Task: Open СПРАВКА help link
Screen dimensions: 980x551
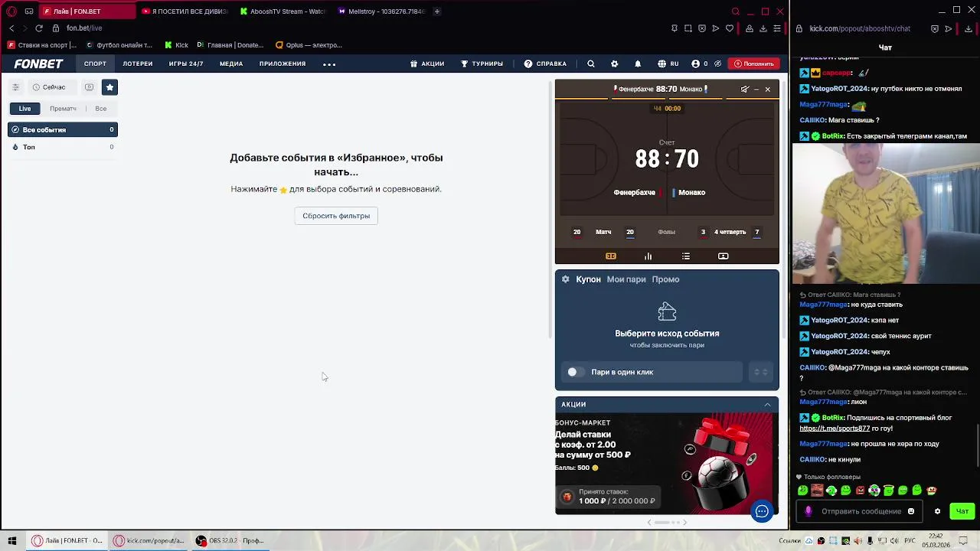Action: click(545, 64)
